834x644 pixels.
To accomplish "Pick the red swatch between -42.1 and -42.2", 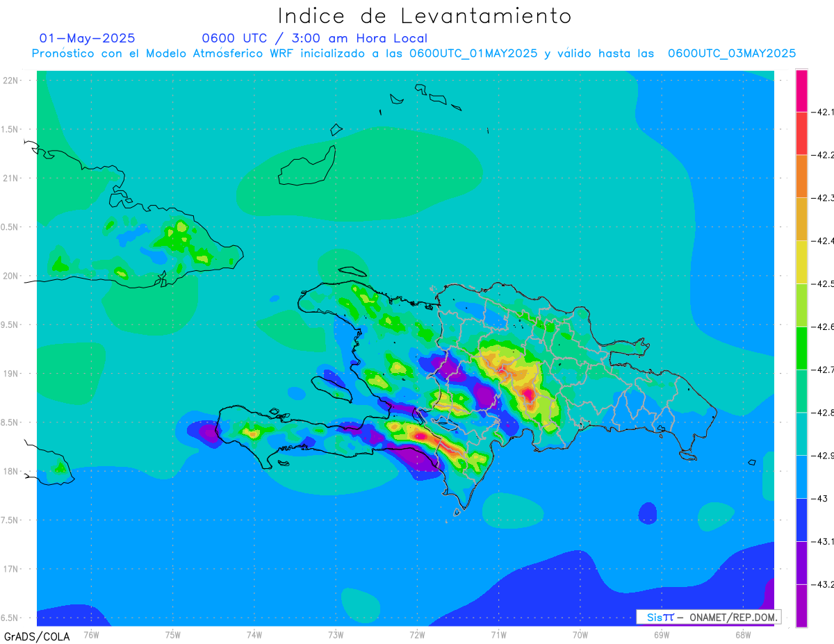I will pyautogui.click(x=801, y=133).
